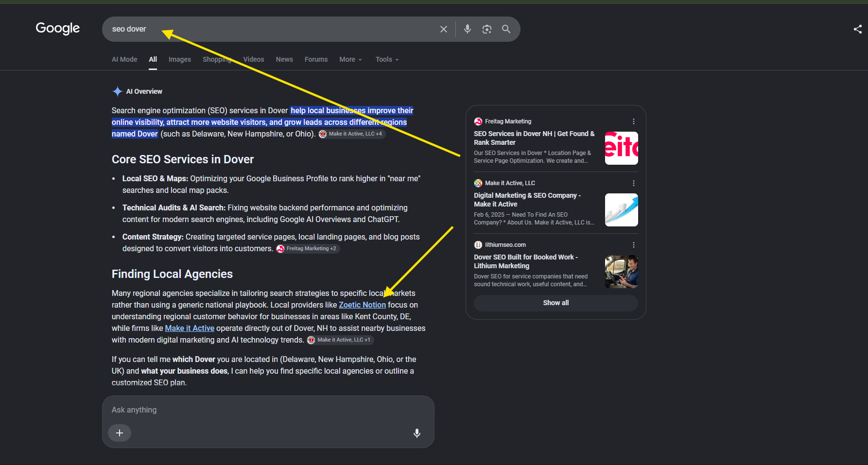The image size is (868, 465).
Task: Click the bold 'what your business does' text
Action: [184, 371]
